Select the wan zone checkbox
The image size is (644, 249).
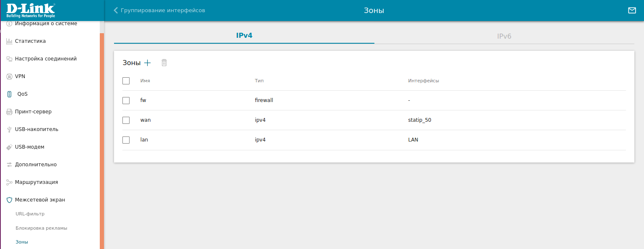(126, 120)
